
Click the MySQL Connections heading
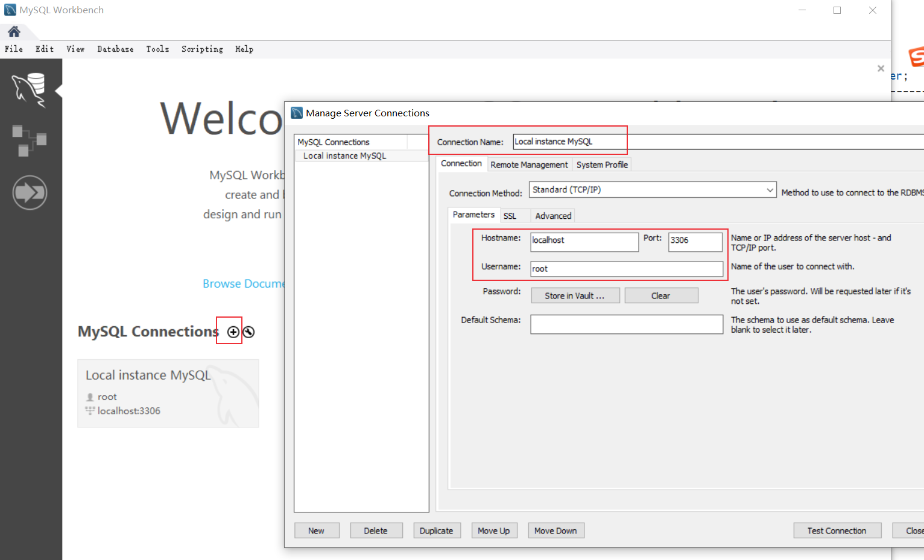[x=148, y=332]
